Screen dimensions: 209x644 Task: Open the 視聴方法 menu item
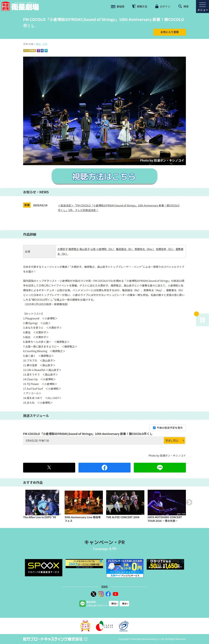tap(139, 7)
